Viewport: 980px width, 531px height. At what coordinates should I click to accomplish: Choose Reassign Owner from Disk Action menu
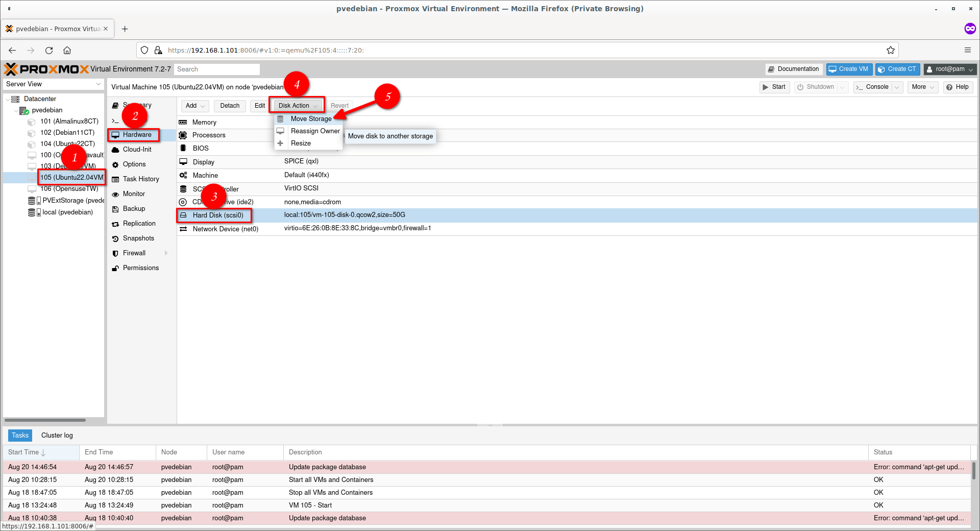[x=315, y=131]
